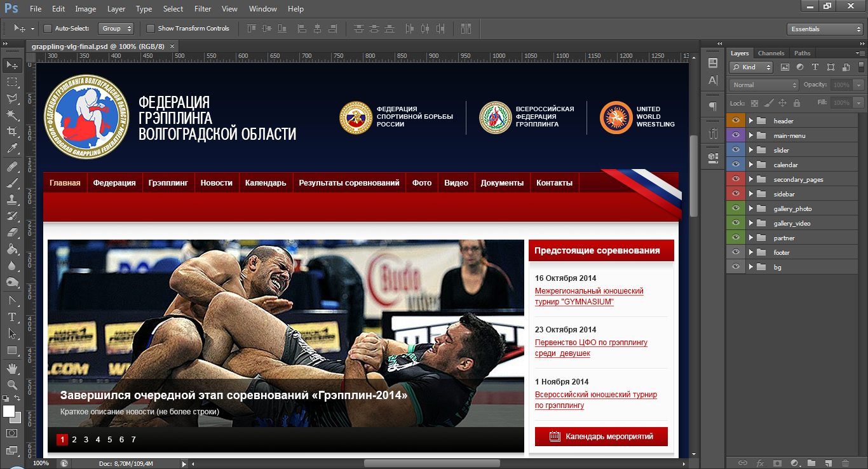Screen dimensions: 868x469
Task: Select the Path Selection tool
Action: coord(12,333)
